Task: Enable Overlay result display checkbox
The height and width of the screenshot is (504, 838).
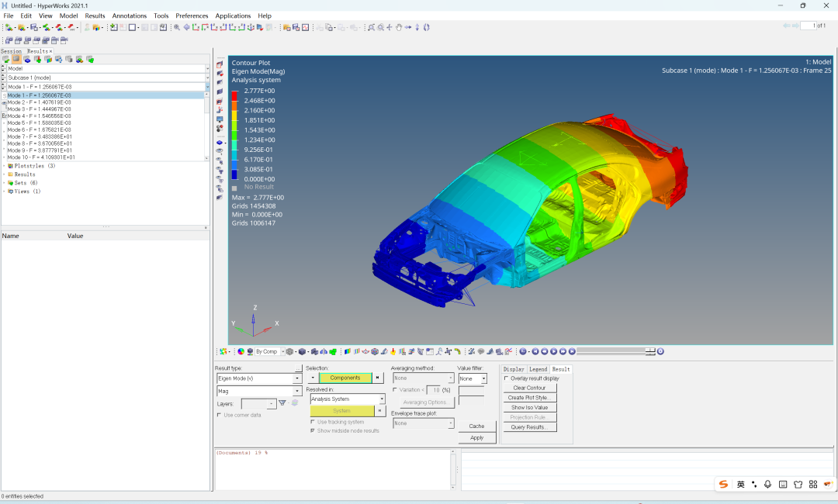Action: click(507, 378)
